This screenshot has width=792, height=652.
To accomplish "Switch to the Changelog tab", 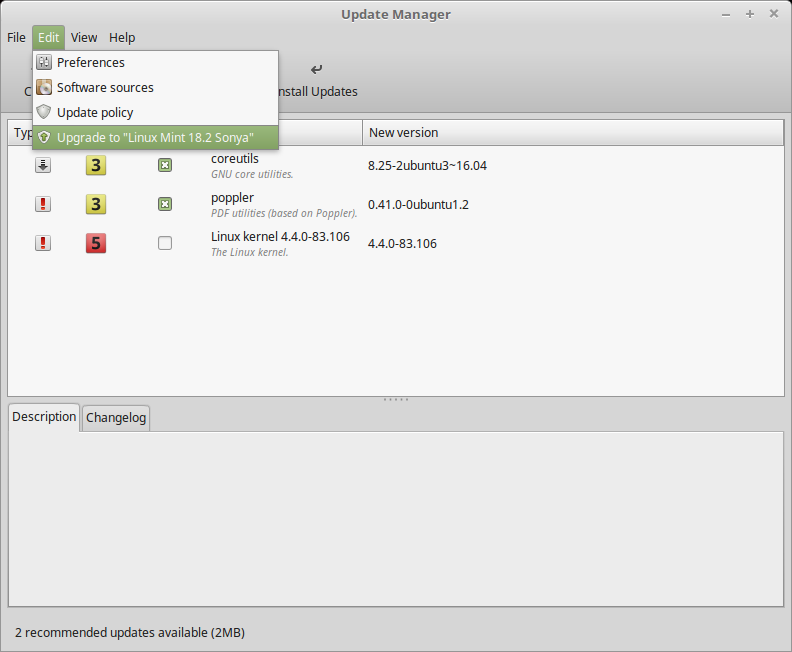I will point(116,418).
